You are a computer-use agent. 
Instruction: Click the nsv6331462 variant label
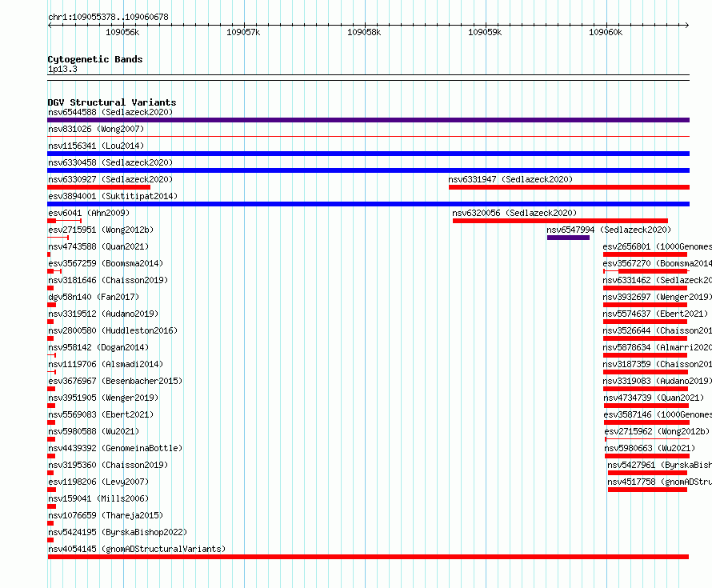click(x=658, y=280)
